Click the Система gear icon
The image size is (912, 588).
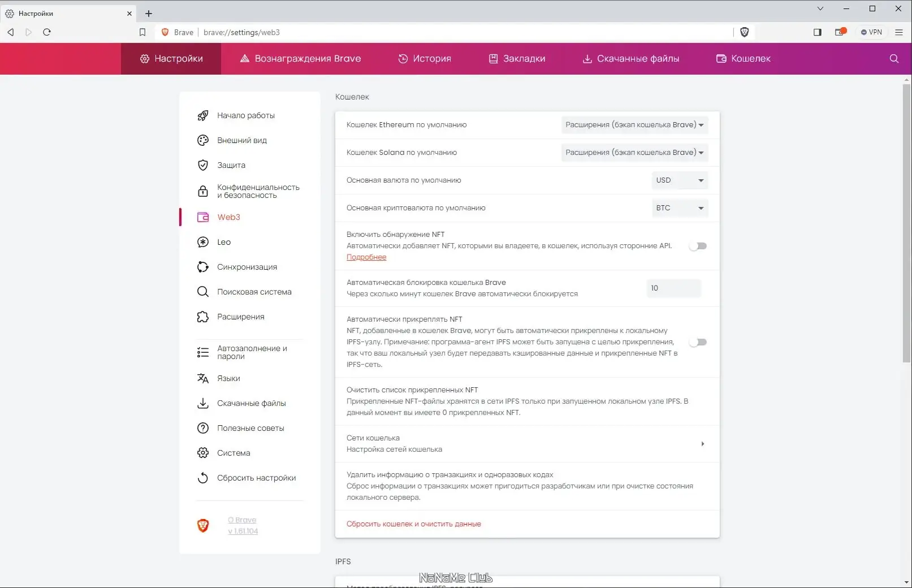[203, 453]
